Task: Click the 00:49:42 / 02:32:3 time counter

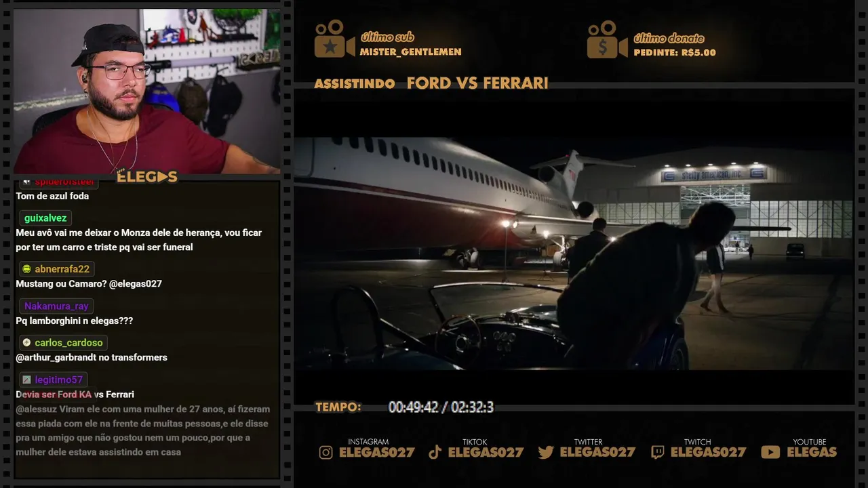Action: coord(441,407)
